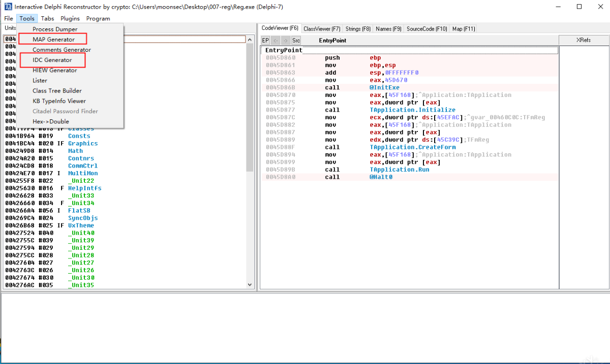Select the Consts unit row
The width and height of the screenshot is (610, 364).
coord(125,136)
